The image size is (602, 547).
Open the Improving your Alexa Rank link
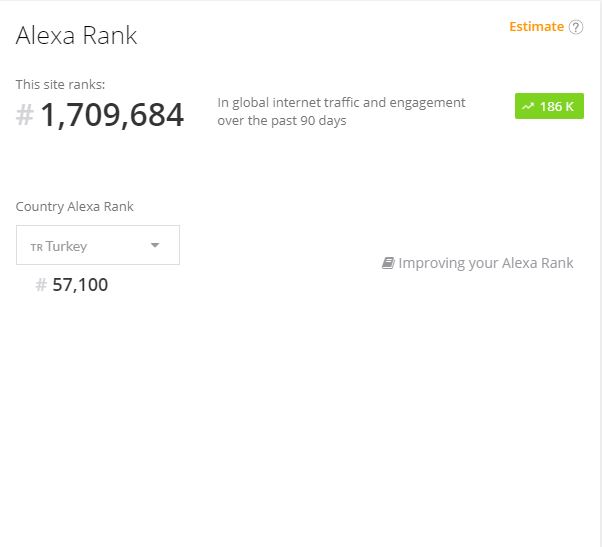click(486, 263)
